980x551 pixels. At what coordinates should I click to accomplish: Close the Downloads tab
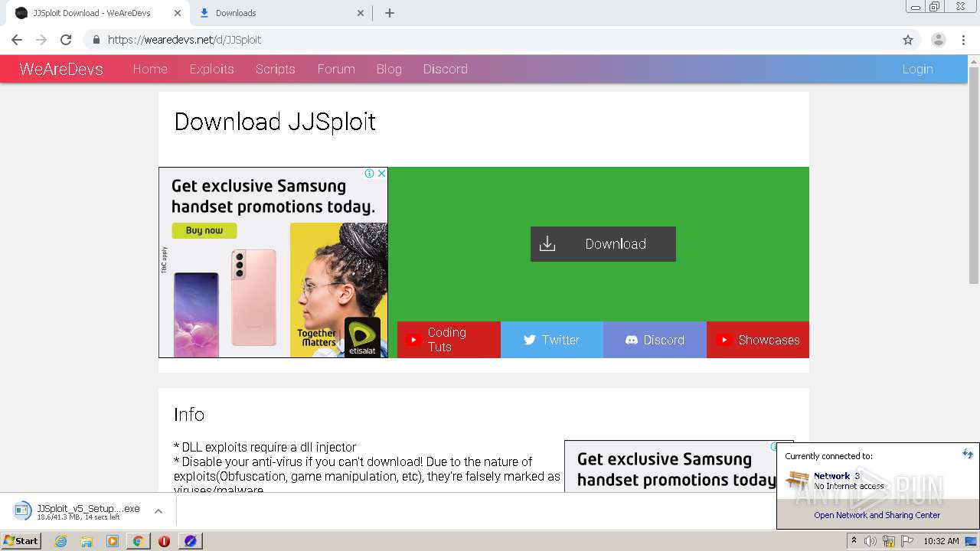[x=361, y=13]
